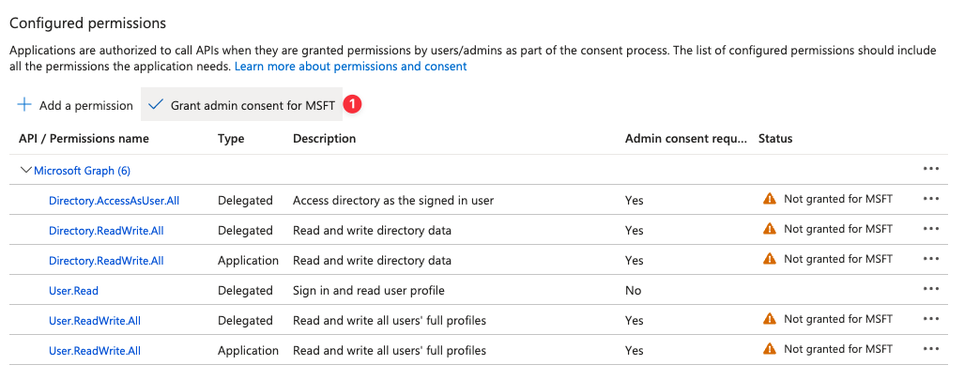
Task: Open the ellipsis menu for the User.Read row
Action: [930, 289]
